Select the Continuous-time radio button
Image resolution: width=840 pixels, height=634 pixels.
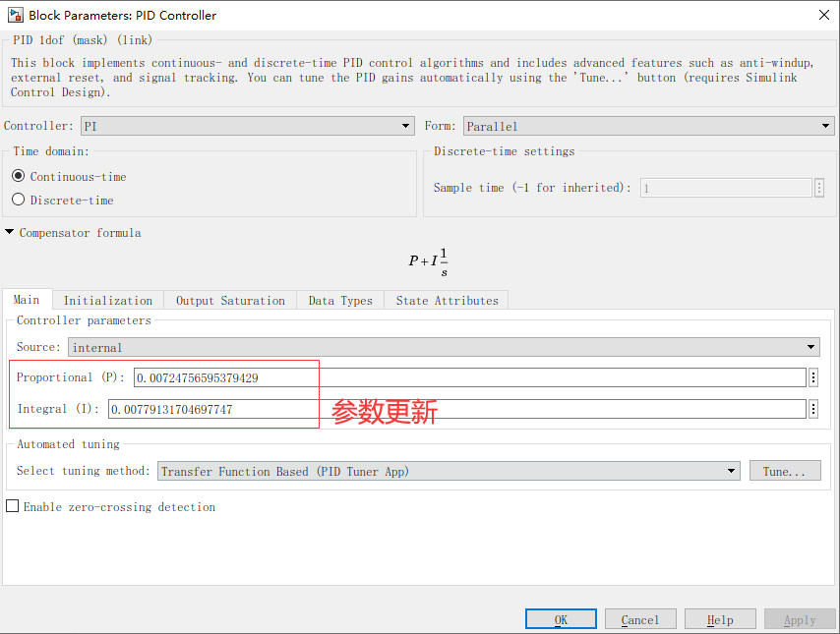coord(17,177)
